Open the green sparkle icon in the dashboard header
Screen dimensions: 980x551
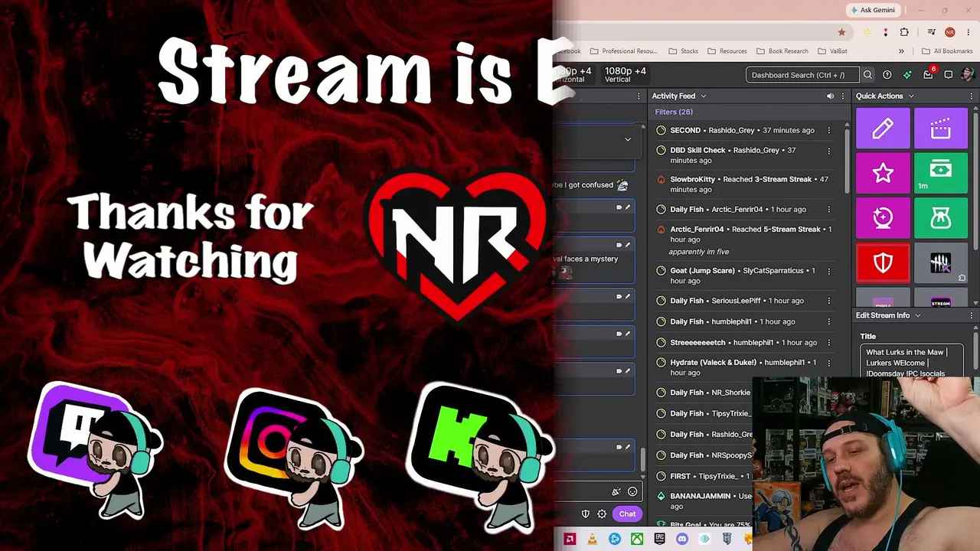coord(907,75)
